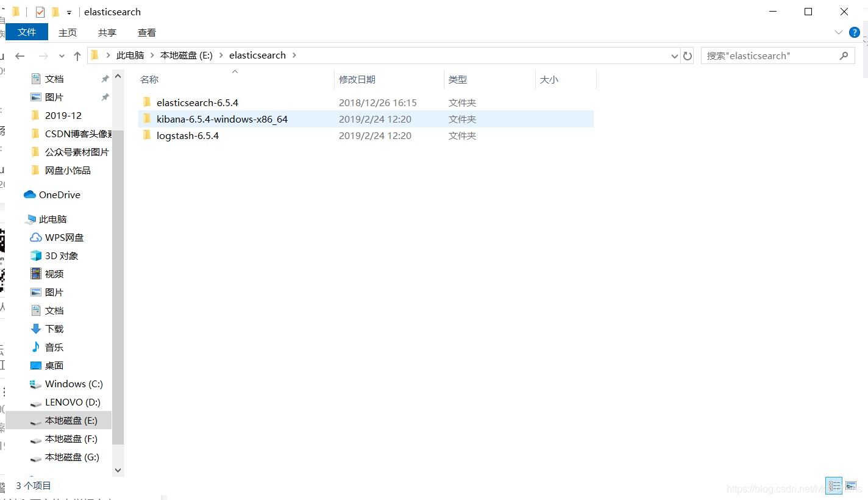Click the properties checkmark icon in title bar

[40, 12]
